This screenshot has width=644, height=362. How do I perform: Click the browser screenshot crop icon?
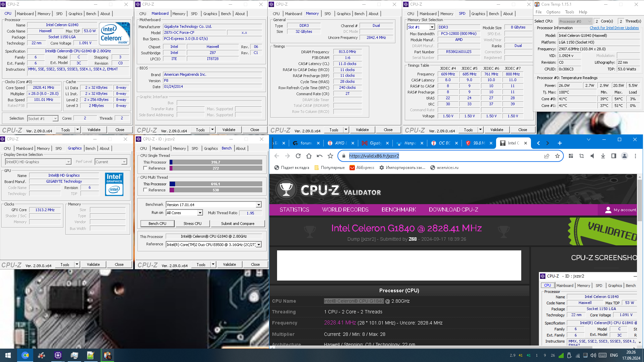click(x=582, y=156)
